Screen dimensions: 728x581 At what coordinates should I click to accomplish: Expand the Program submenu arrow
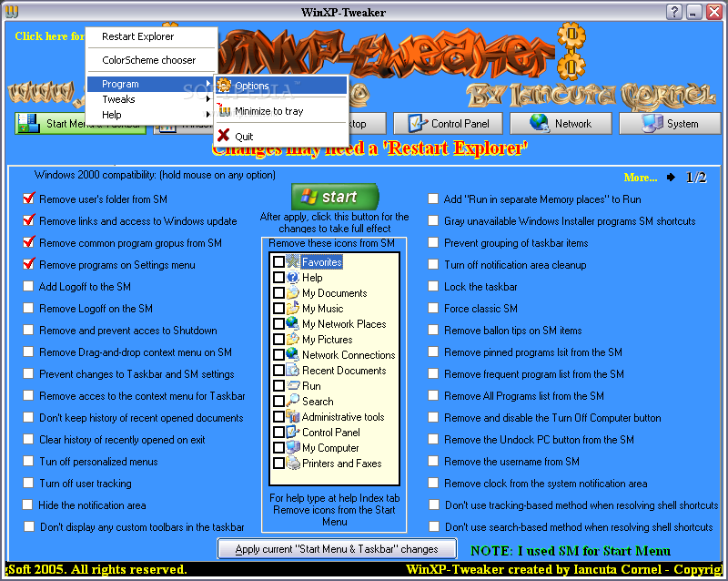click(x=208, y=84)
